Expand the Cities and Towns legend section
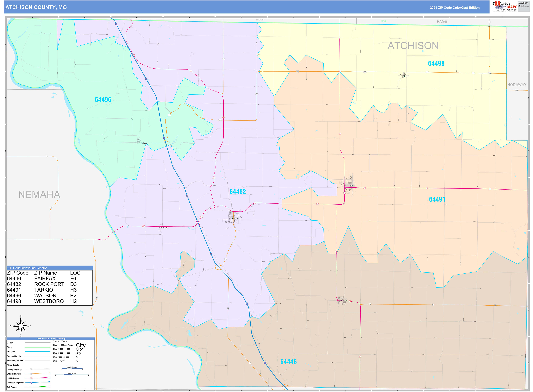 click(60, 341)
